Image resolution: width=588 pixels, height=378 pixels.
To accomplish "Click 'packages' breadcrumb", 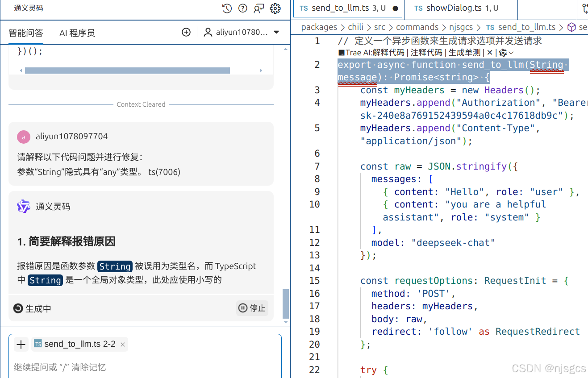I will 319,27.
